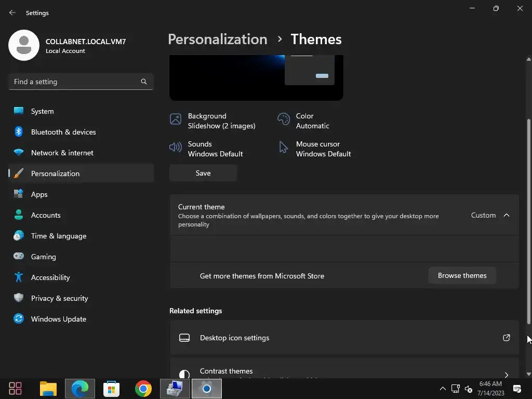Click the COLLABNET.LOCAL.VM7 account name
Screen dimensions: 532x399
click(x=86, y=42)
